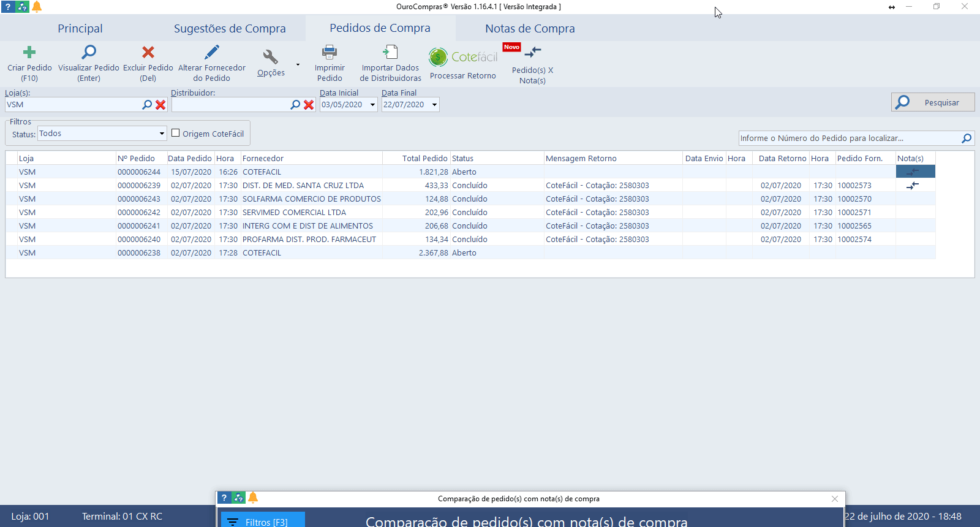
Task: Click the Filtros [F3] button
Action: pyautogui.click(x=263, y=521)
